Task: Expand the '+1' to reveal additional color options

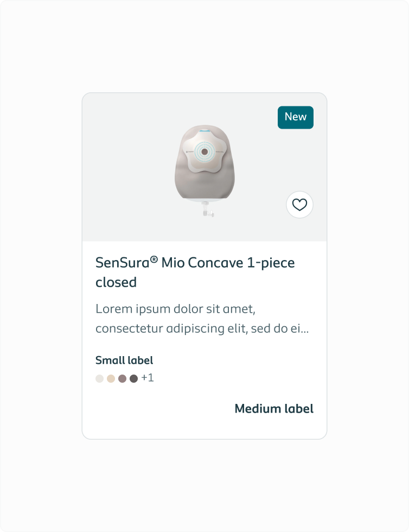Action: (146, 377)
